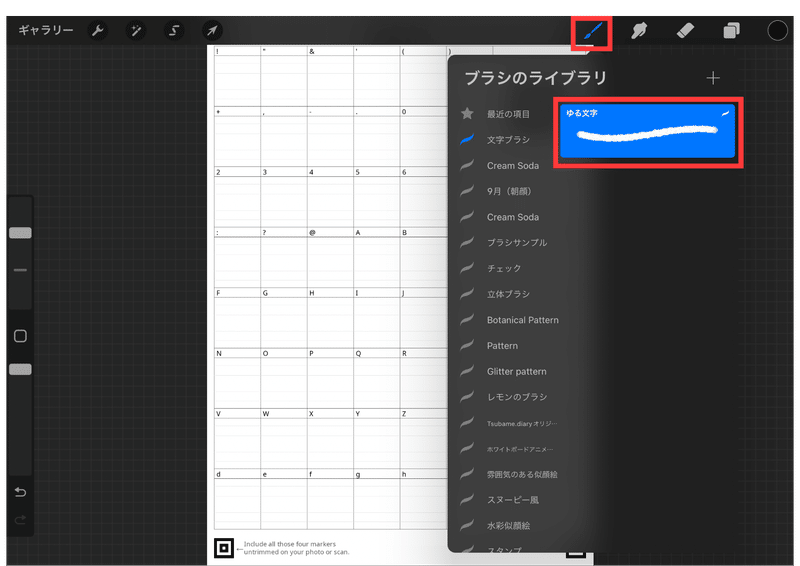Image resolution: width=800 pixels, height=566 pixels.
Task: Open the Pattern brush set
Action: pos(502,346)
